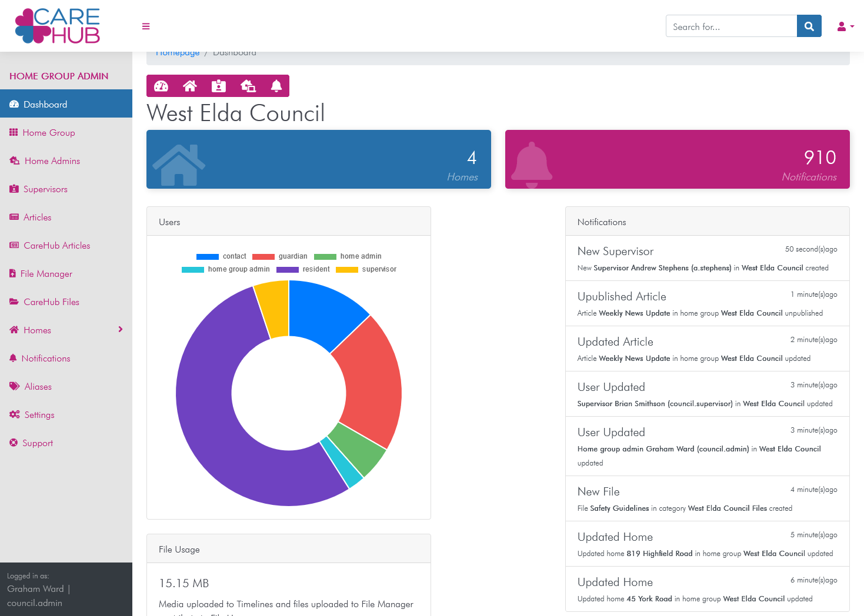Open the Articles menu item
Viewport: 864px width, 616px height.
pos(66,217)
